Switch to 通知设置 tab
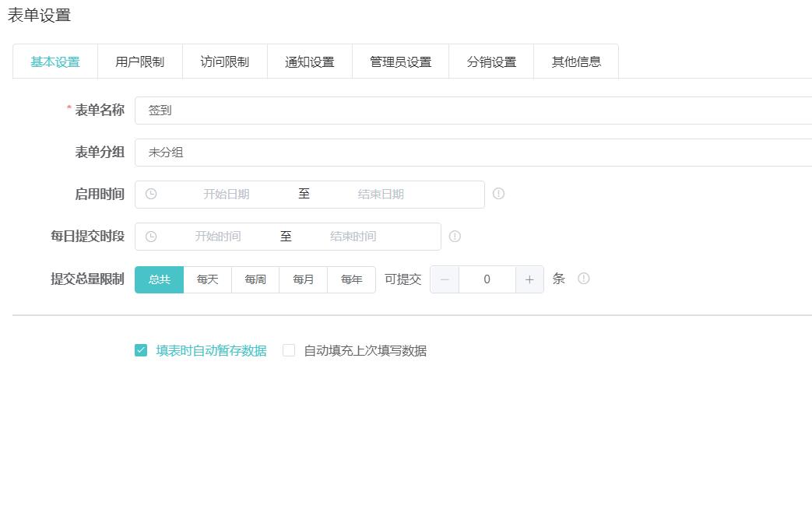 click(x=310, y=61)
